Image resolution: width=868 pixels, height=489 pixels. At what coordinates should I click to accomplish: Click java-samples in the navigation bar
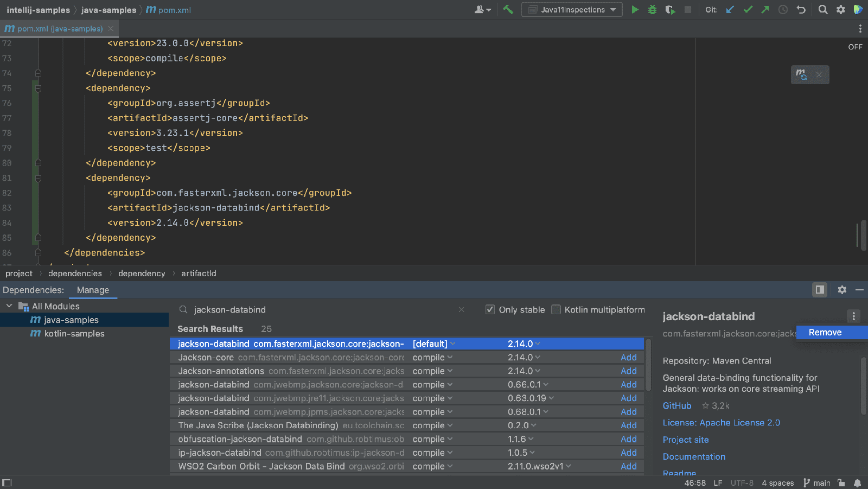coord(108,10)
